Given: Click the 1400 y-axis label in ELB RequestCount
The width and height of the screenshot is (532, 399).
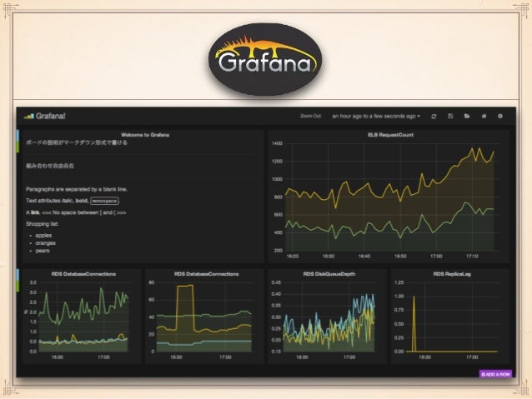Looking at the screenshot, I should [x=277, y=143].
